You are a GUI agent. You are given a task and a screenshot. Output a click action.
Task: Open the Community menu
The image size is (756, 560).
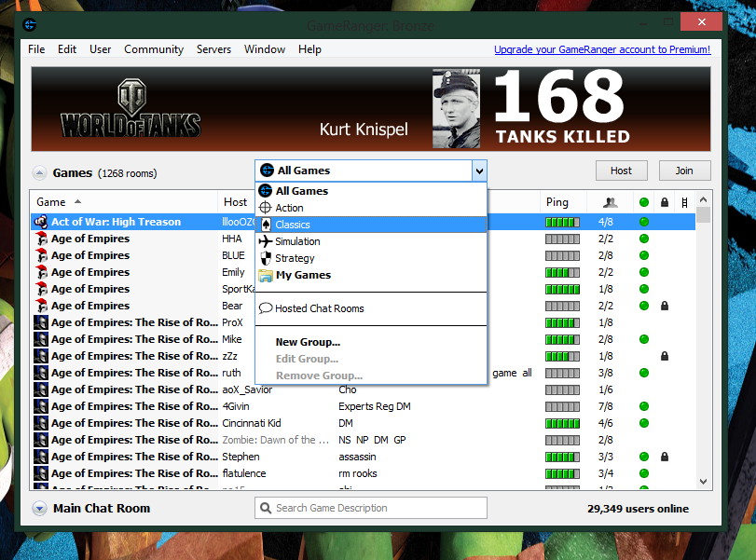(154, 49)
